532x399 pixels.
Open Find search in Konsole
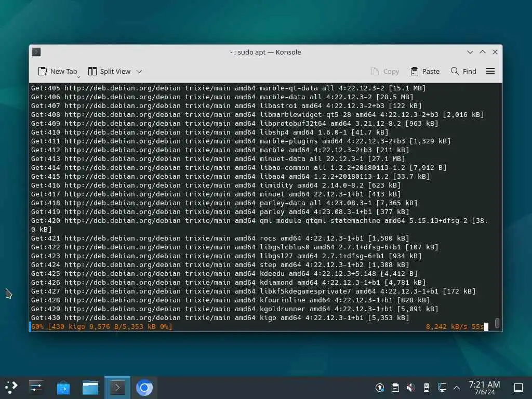463,71
